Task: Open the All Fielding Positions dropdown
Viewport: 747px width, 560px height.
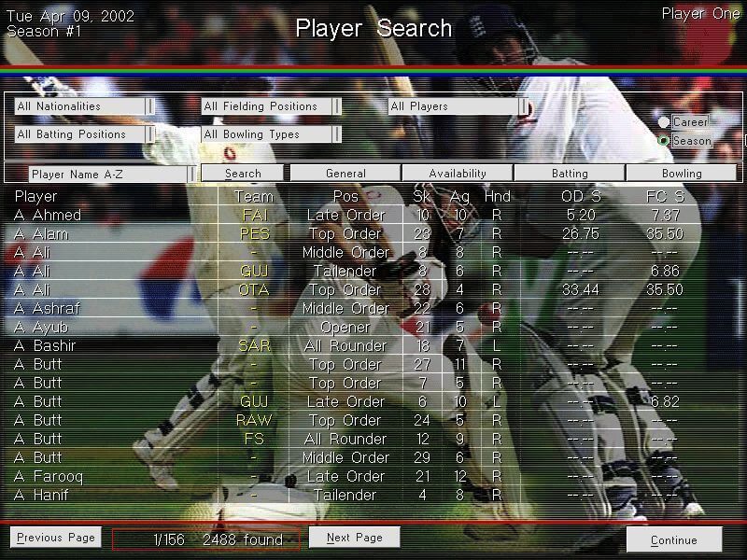Action: [x=271, y=106]
